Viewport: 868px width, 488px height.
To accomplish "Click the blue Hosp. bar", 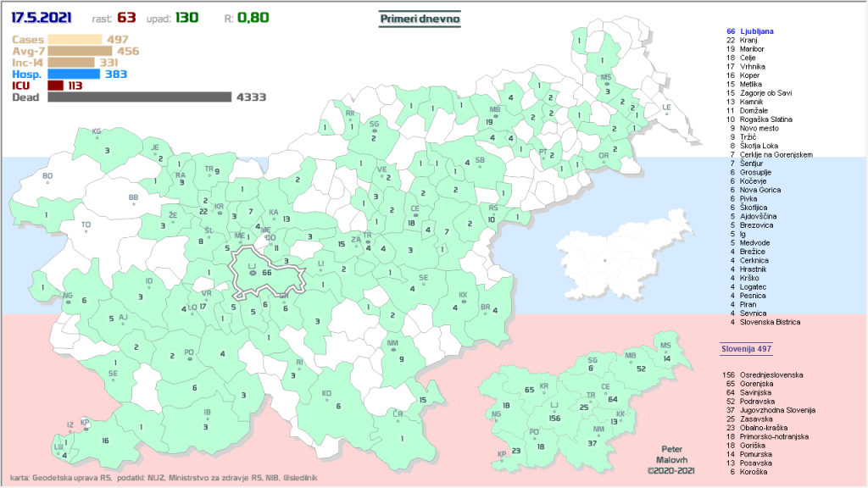I will coord(75,75).
